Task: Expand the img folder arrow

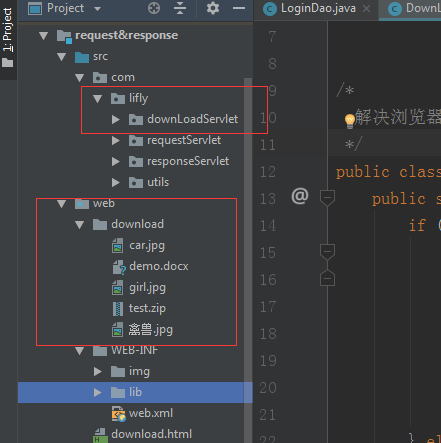Action: [x=98, y=371]
